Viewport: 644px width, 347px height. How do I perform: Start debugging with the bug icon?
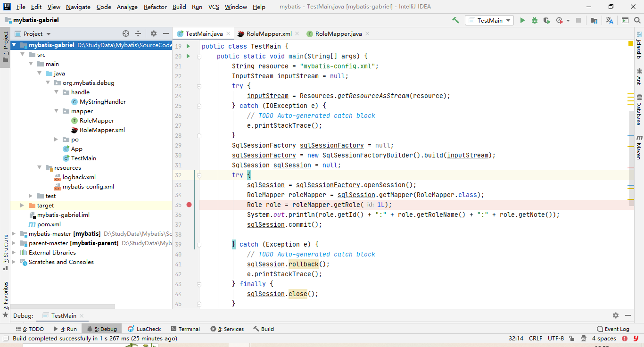[x=535, y=20]
